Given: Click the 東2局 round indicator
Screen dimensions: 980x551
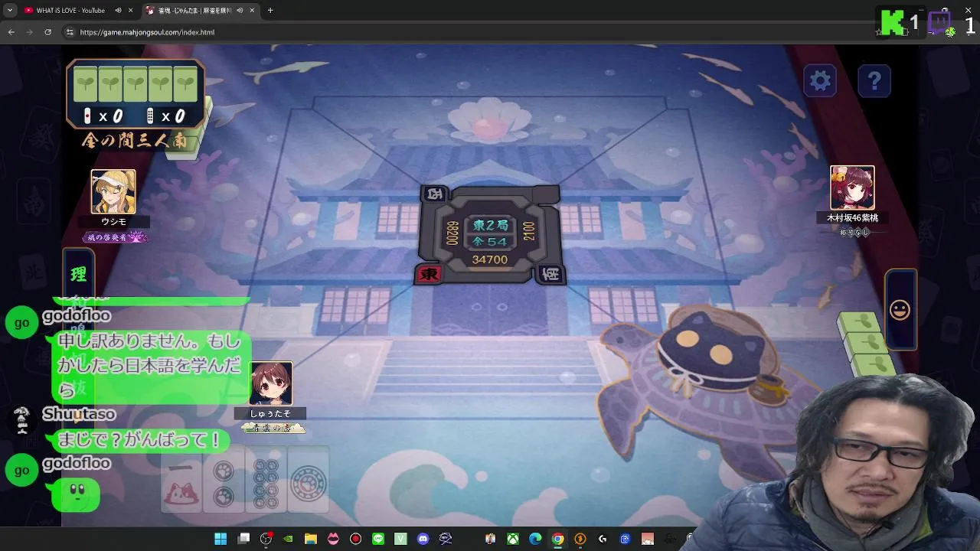Looking at the screenshot, I should (x=490, y=225).
